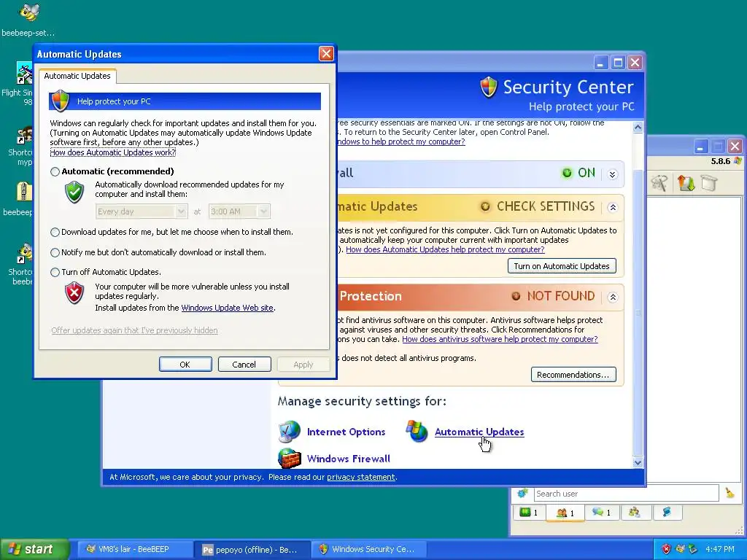Click Offer updates again I've previously hidden link
Image resolution: width=747 pixels, height=560 pixels.
tap(134, 330)
